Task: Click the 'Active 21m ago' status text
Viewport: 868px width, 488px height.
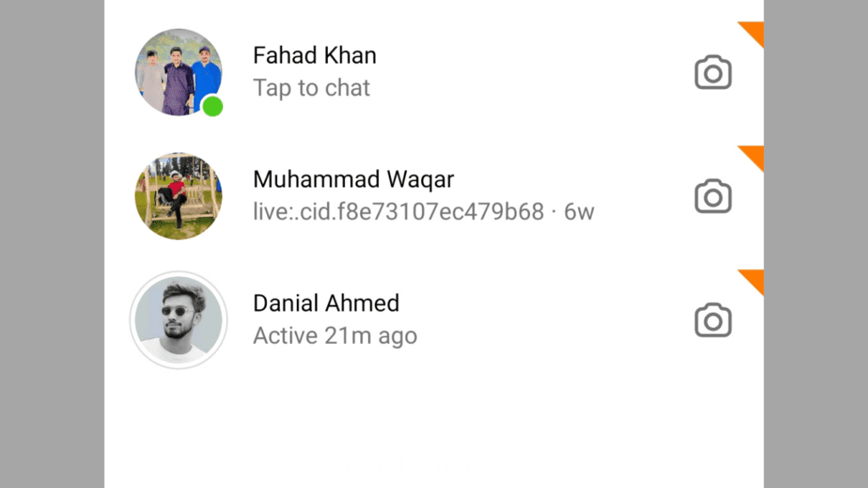Action: tap(335, 335)
